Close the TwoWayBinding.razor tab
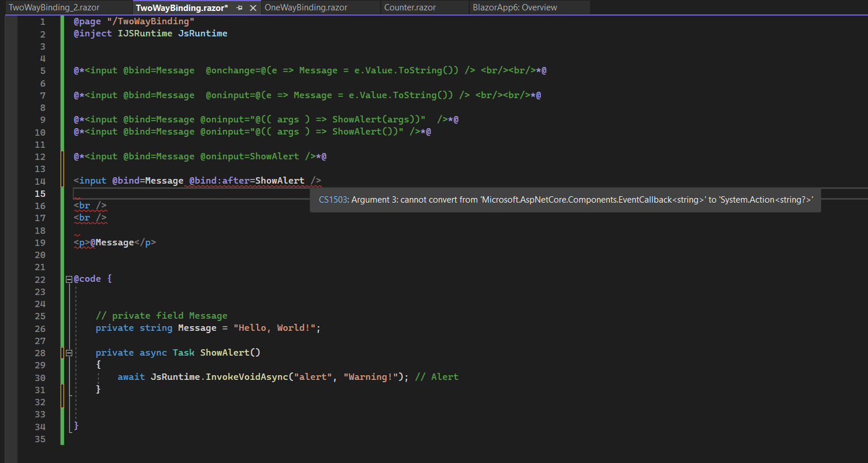This screenshot has height=463, width=868. click(x=253, y=8)
